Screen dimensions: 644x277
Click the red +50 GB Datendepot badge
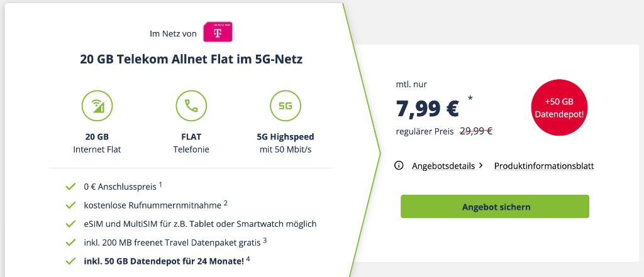(x=558, y=107)
